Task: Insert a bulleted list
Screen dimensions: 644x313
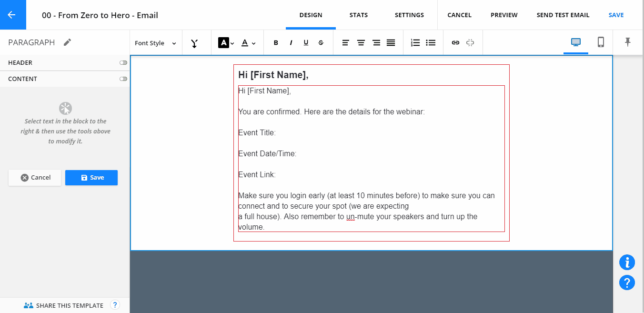Action: (x=431, y=43)
